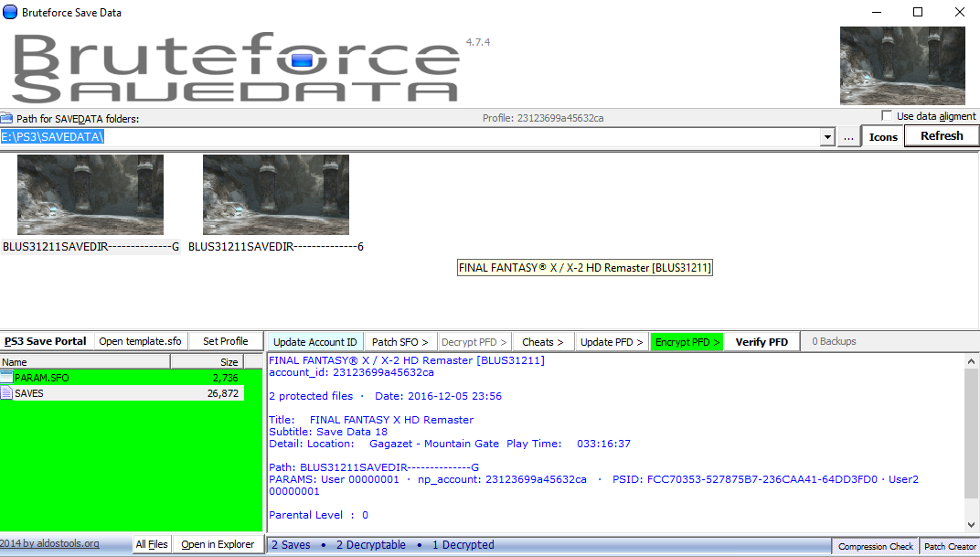Refresh the save list
The height and width of the screenshot is (557, 980).
(x=942, y=135)
